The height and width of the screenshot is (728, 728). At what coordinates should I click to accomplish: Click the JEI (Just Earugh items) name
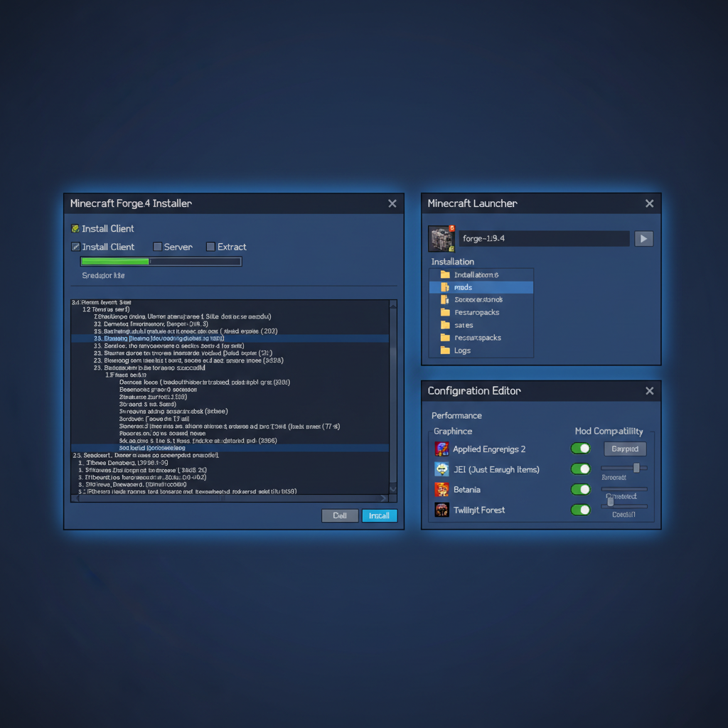pyautogui.click(x=496, y=469)
